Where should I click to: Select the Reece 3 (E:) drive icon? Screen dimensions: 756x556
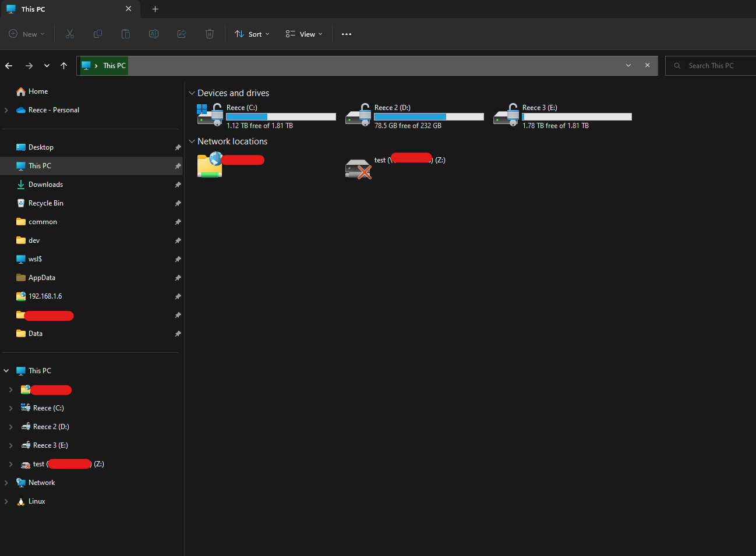pos(506,115)
